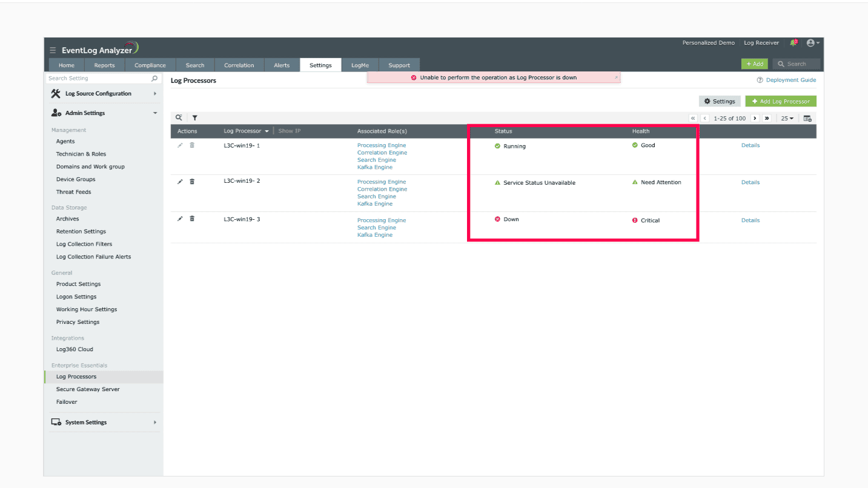Open Log Collection Failure Alerts
Image resolution: width=868 pixels, height=488 pixels.
point(93,257)
